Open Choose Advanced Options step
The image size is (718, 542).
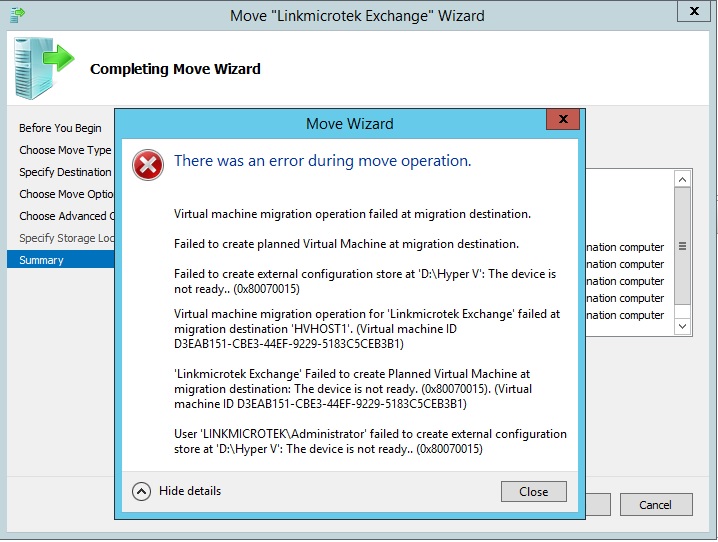66,216
